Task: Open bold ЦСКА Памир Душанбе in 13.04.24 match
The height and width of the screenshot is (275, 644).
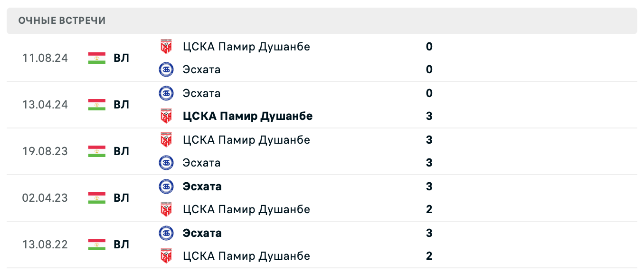Action: coord(247,116)
